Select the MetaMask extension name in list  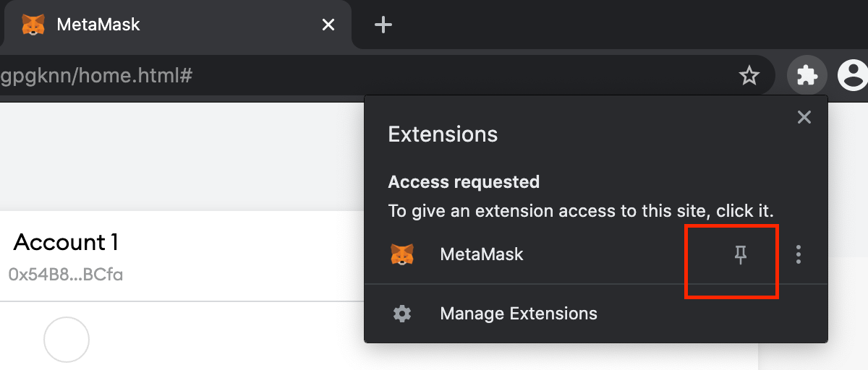pos(481,254)
